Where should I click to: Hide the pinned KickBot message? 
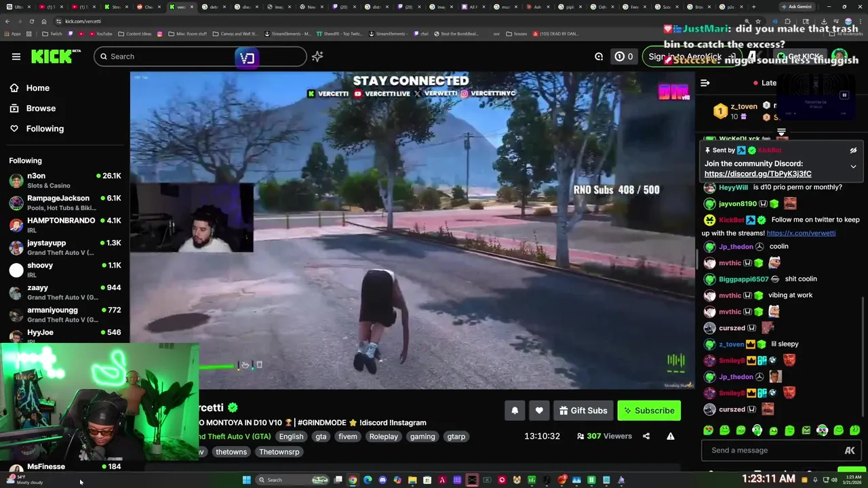[x=853, y=150]
